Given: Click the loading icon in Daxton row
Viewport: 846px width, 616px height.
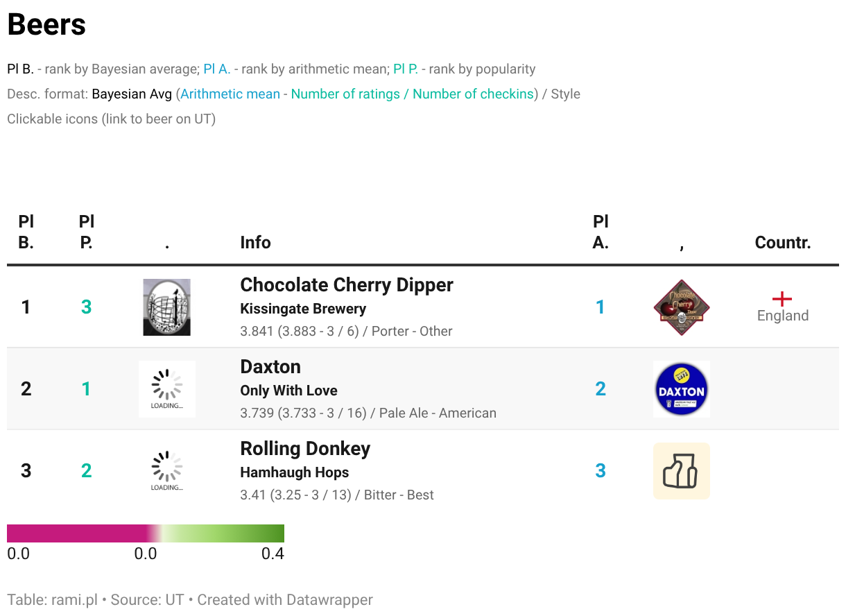Looking at the screenshot, I should [166, 389].
